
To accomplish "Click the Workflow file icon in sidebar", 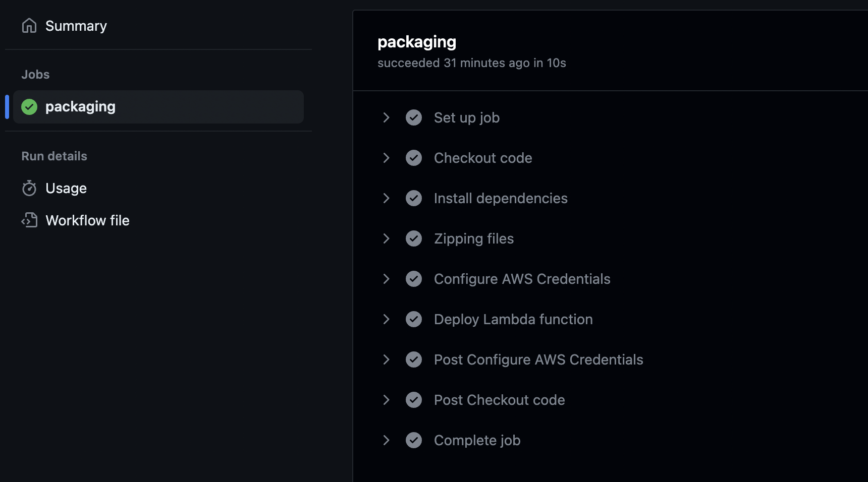I will (x=29, y=220).
